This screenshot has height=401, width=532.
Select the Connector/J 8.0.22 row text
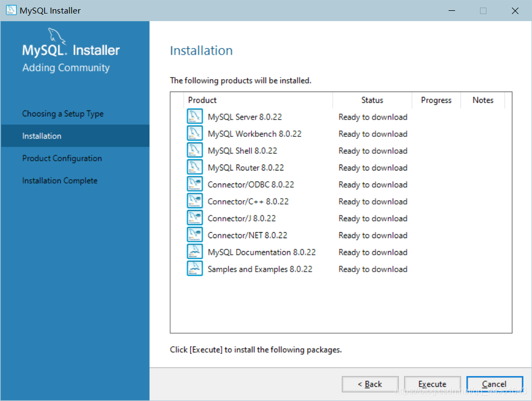pos(242,219)
